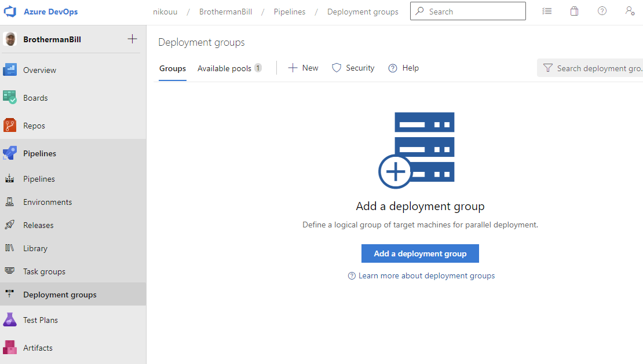643x364 pixels.
Task: Click the magnifier icon in the Search box
Action: 419,11
